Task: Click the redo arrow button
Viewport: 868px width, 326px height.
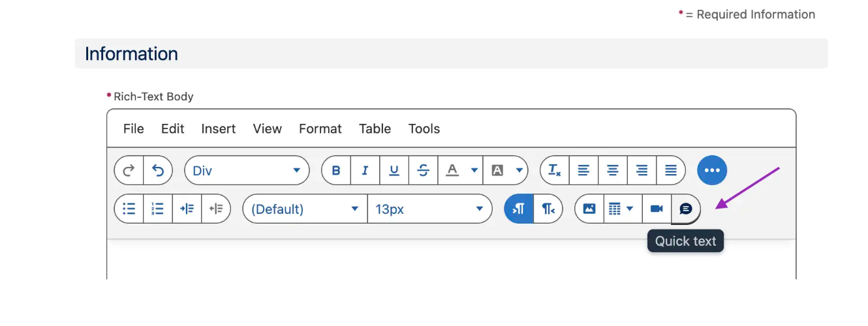Action: (x=129, y=171)
